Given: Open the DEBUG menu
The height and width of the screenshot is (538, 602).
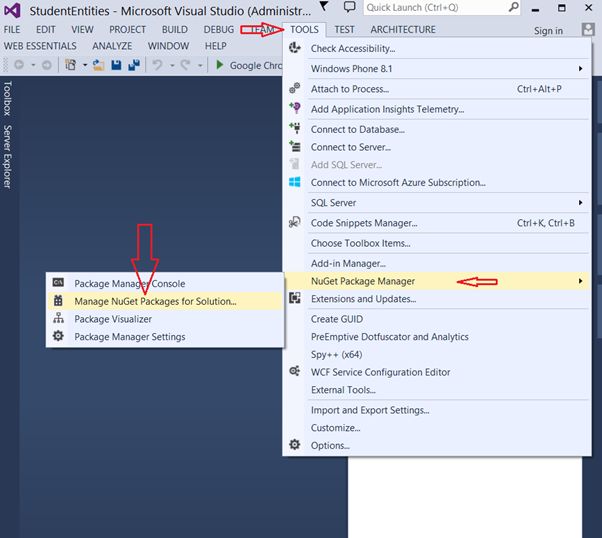Looking at the screenshot, I should 219,30.
